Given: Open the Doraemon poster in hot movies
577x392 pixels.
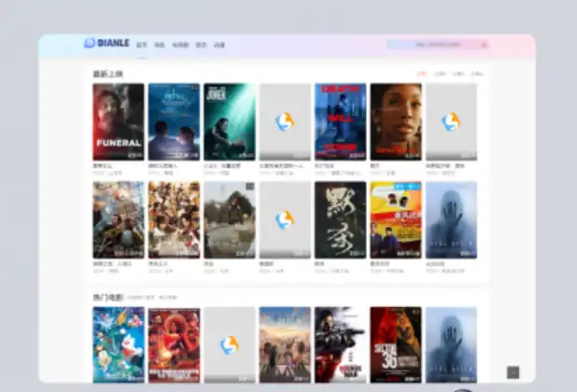Looking at the screenshot, I should (119, 343).
